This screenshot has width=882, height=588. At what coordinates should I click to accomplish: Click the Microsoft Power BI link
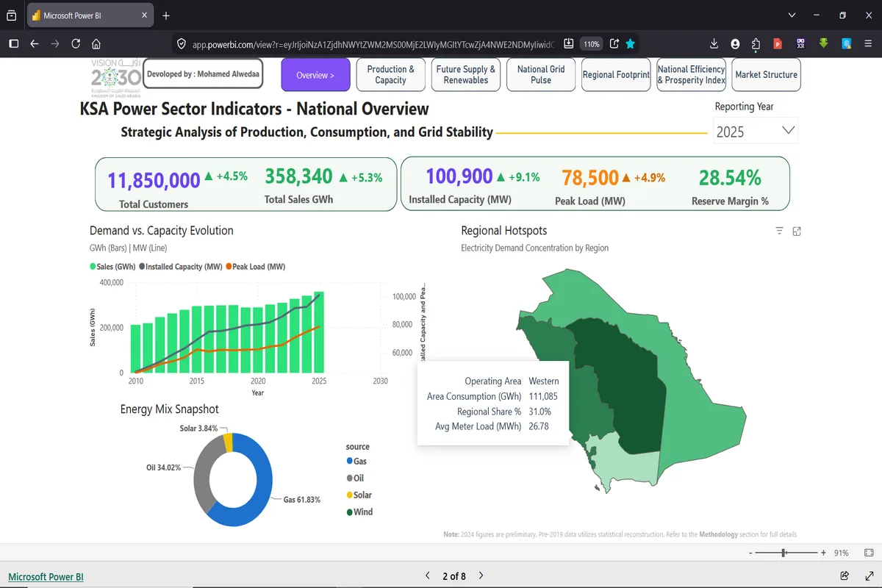(x=46, y=577)
